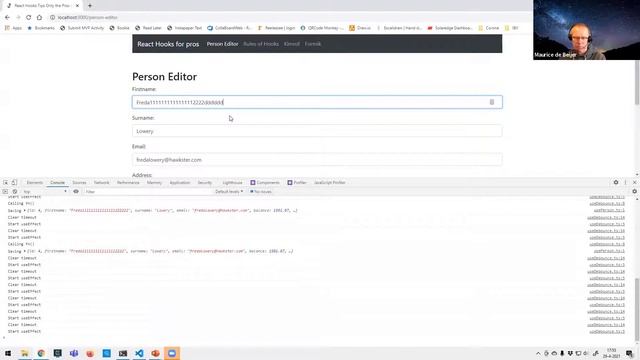The image size is (640, 360).
Task: Open File Explorer from the taskbar
Action: (24, 353)
